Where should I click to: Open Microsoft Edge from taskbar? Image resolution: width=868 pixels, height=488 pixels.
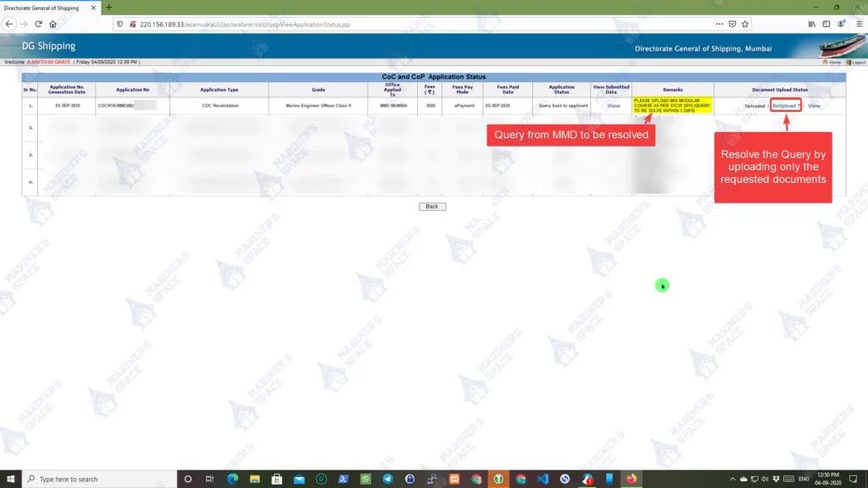tap(232, 480)
